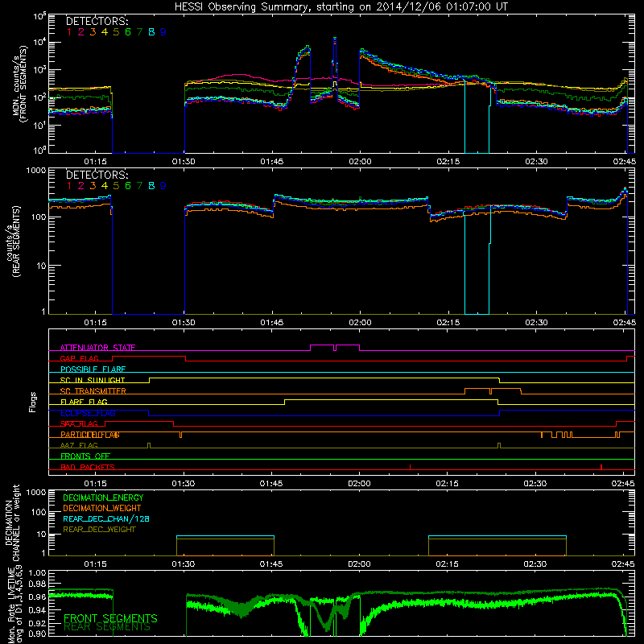644x644 pixels.
Task: Click counts/s (REAR SEGMENTS) axis label
Action: [x=12, y=242]
